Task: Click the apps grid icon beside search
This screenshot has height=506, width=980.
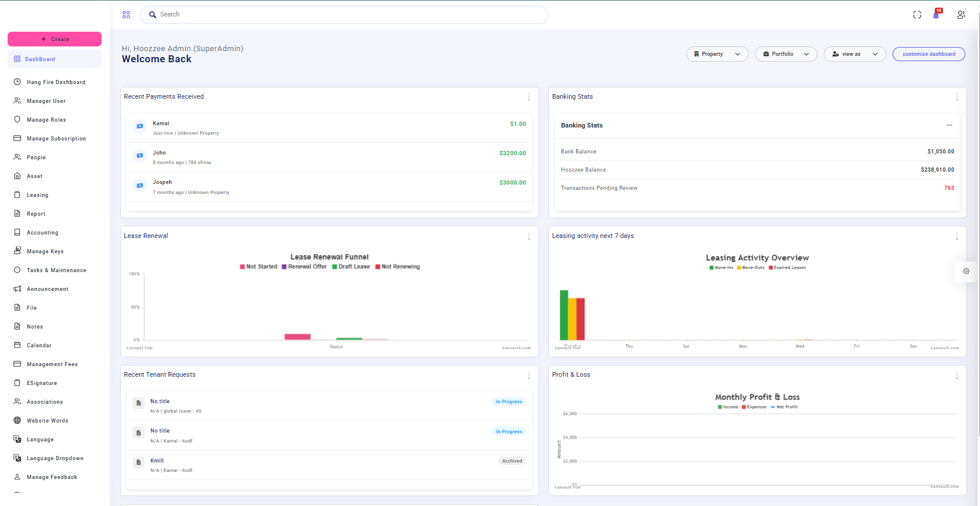Action: pyautogui.click(x=126, y=15)
